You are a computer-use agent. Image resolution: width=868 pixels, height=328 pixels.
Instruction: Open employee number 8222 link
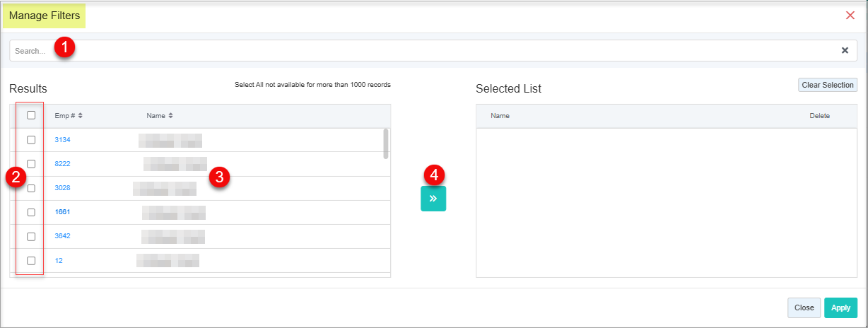click(62, 164)
